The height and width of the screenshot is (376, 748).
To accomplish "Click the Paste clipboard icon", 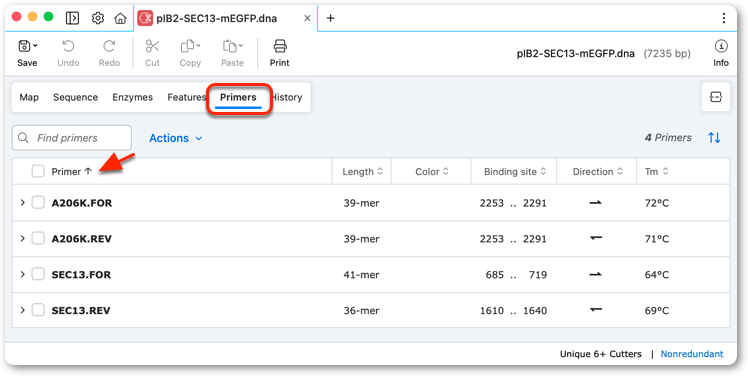I will click(229, 46).
